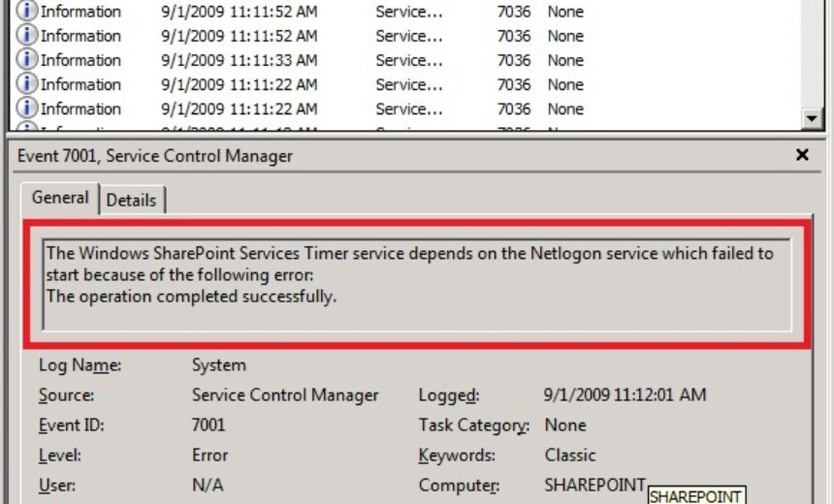Click the info icon of the topmost 11:11:52 row

[27, 12]
